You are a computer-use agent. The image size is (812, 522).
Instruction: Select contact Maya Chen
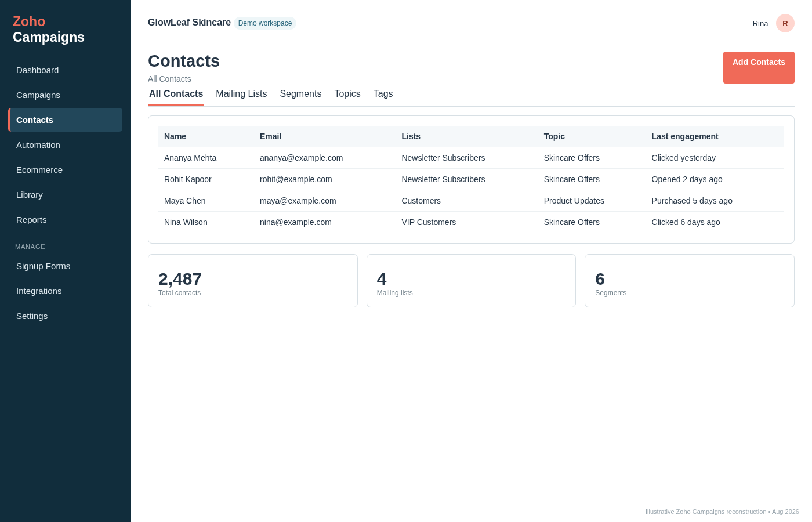185,201
